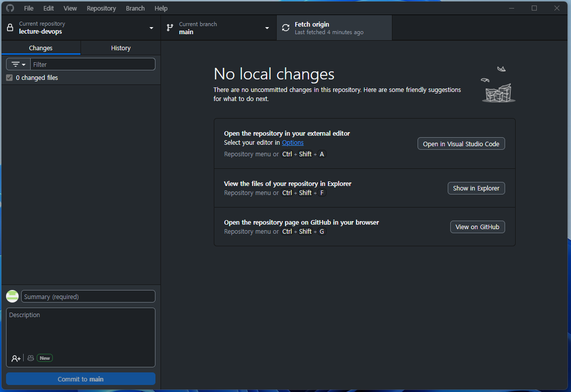The height and width of the screenshot is (392, 571).
Task: Click the branch icon beside Current branch
Action: point(170,28)
